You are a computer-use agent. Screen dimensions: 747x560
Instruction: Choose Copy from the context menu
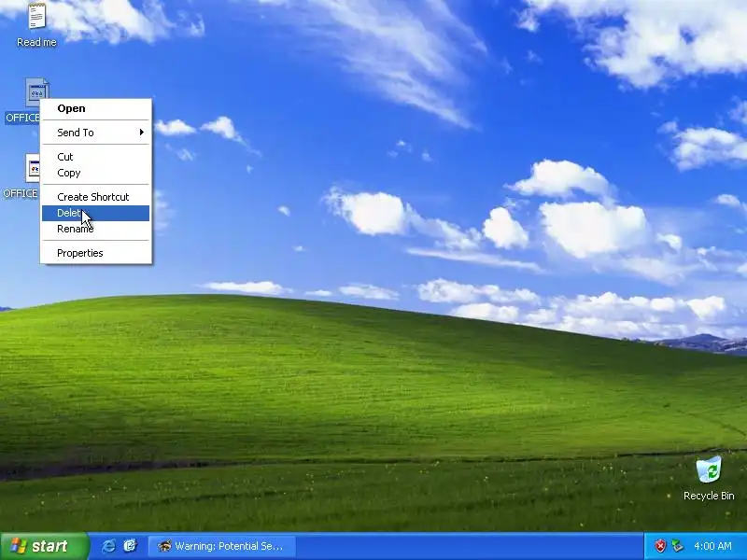pyautogui.click(x=96, y=173)
